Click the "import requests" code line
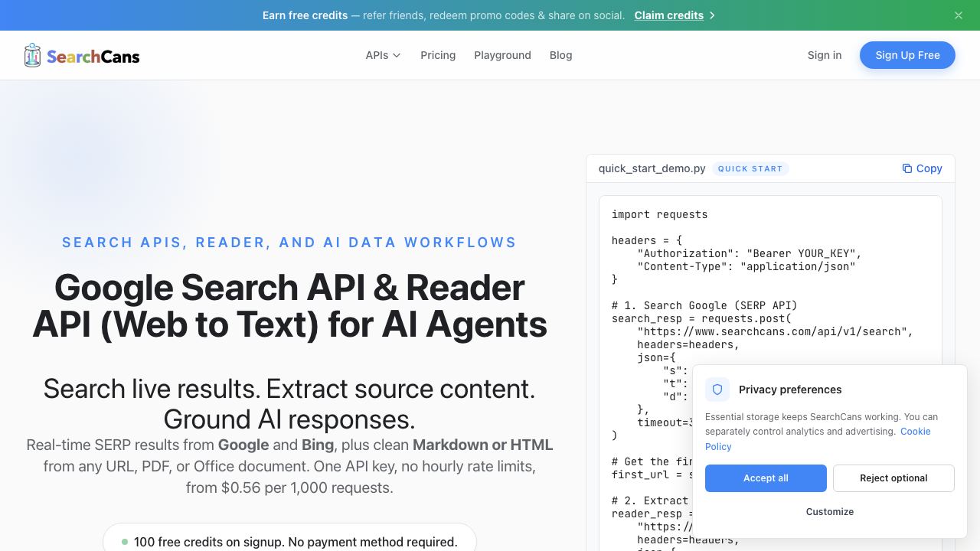The height and width of the screenshot is (551, 980). (659, 214)
